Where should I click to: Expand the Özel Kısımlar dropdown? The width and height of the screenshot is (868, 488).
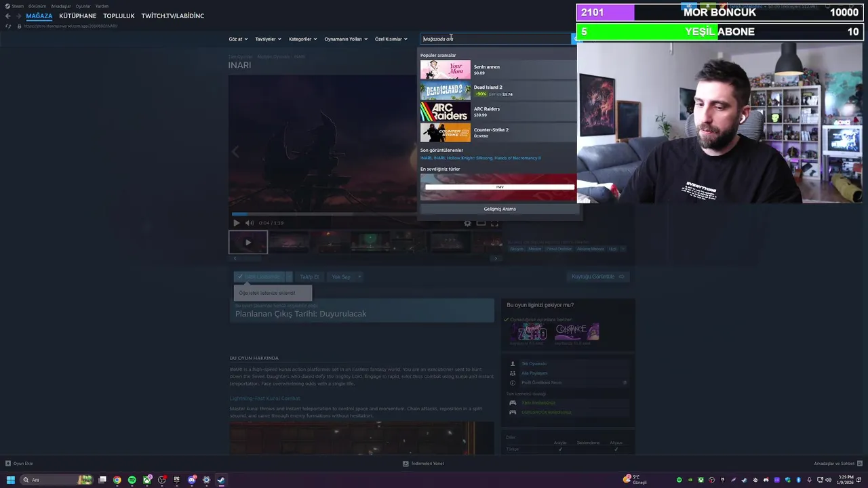(x=391, y=39)
